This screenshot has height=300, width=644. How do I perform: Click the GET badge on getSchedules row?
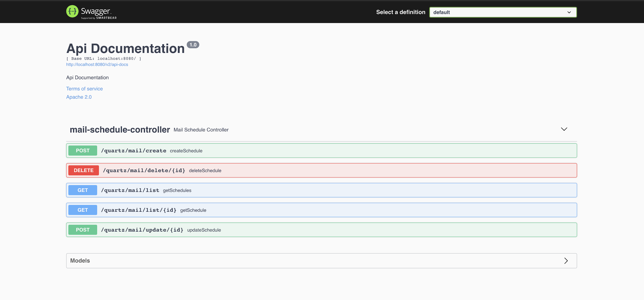[x=83, y=190]
